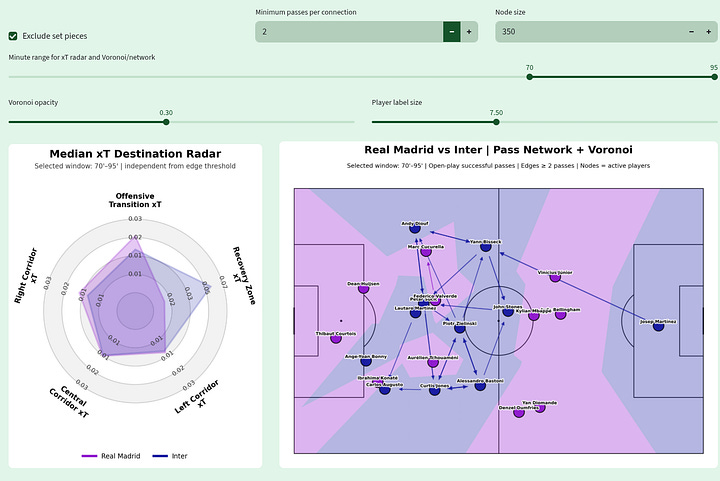This screenshot has width=720, height=481.
Task: Click the Kylian Mbappé player node
Action: [x=534, y=315]
